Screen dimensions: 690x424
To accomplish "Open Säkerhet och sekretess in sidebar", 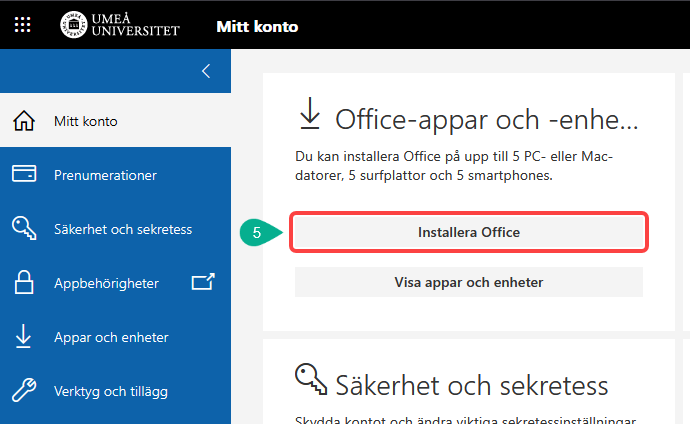I will (x=122, y=229).
